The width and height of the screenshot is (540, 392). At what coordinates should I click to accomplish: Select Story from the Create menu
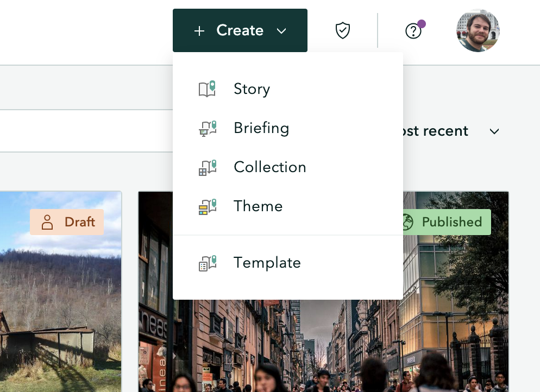coord(252,88)
